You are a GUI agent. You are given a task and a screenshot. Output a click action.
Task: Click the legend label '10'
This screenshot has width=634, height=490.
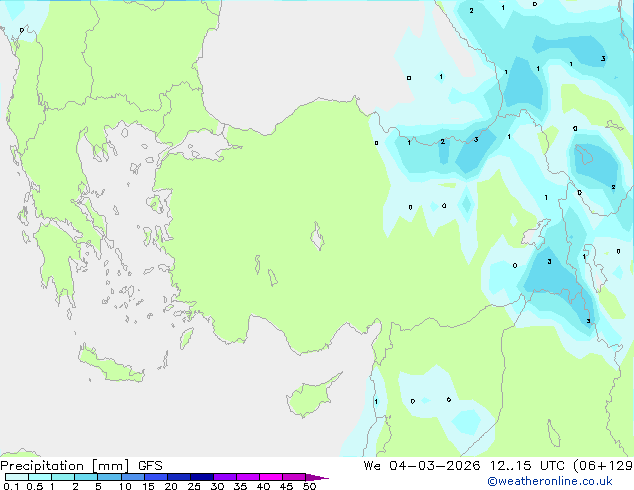pos(125,486)
